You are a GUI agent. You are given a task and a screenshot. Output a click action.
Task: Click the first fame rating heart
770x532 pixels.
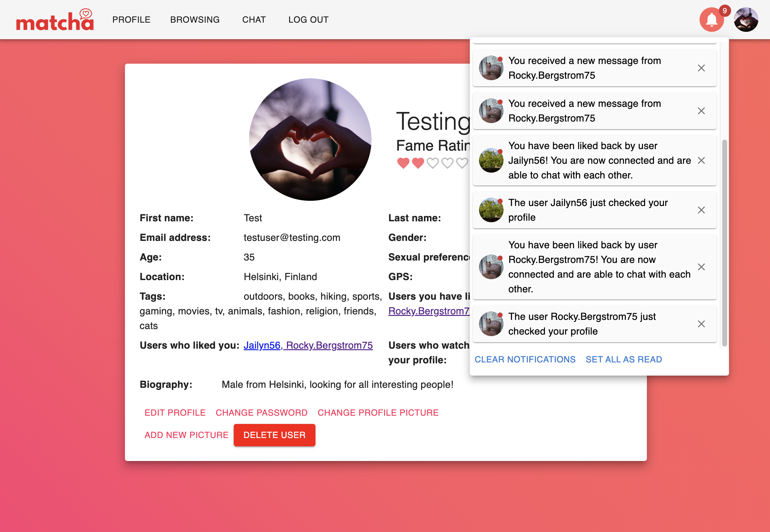tap(403, 163)
